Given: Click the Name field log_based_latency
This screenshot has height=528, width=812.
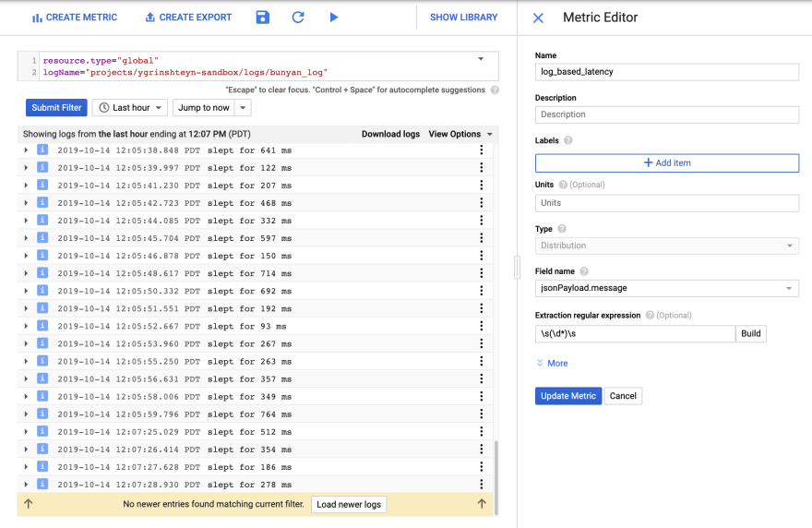Looking at the screenshot, I should (666, 72).
